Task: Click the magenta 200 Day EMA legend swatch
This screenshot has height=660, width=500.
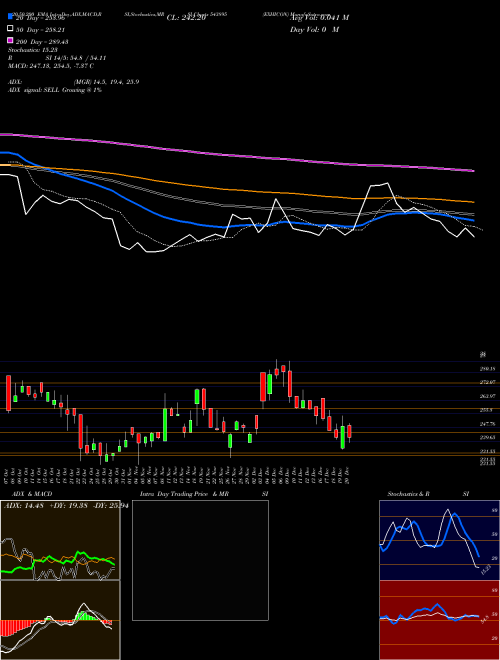Action: click(x=10, y=40)
